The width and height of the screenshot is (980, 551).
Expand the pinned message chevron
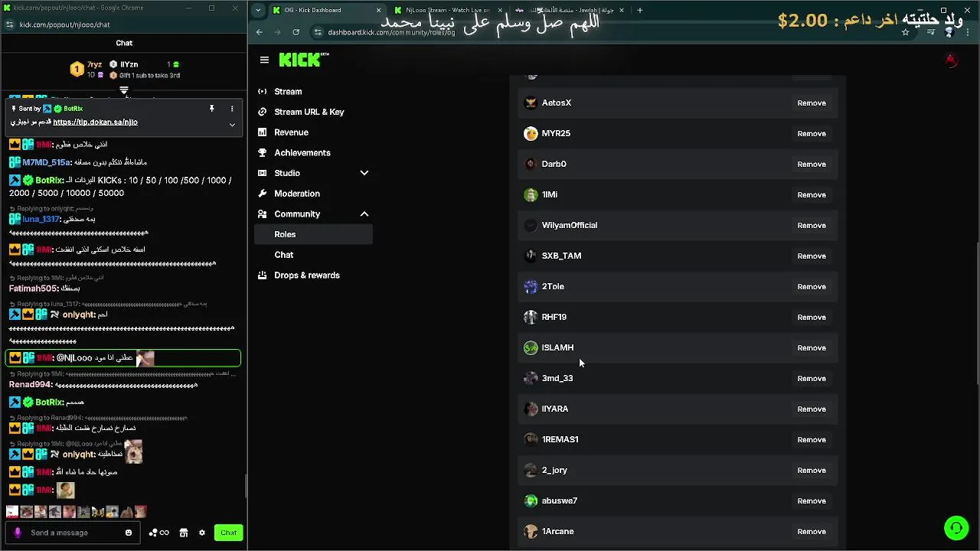[x=232, y=124]
